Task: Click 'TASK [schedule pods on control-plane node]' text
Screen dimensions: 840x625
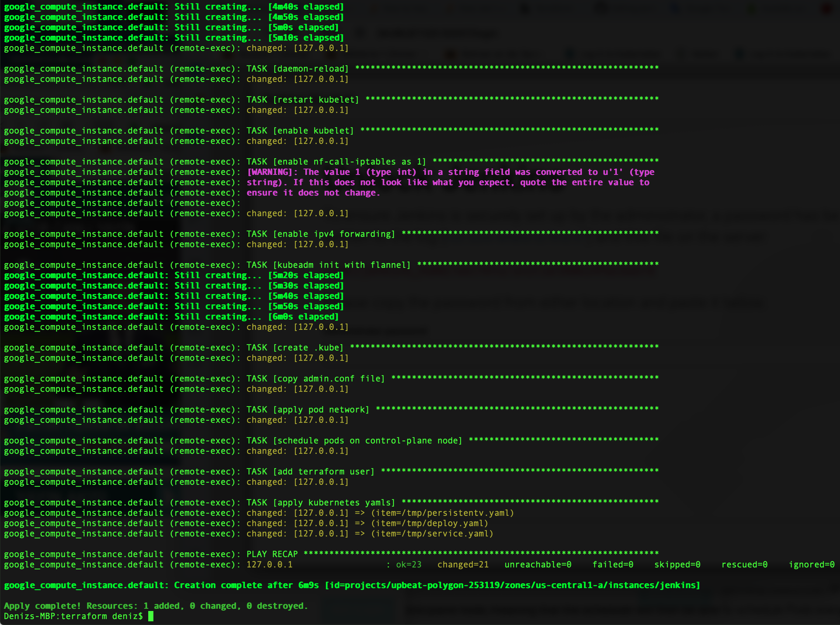Action: pyautogui.click(x=355, y=441)
